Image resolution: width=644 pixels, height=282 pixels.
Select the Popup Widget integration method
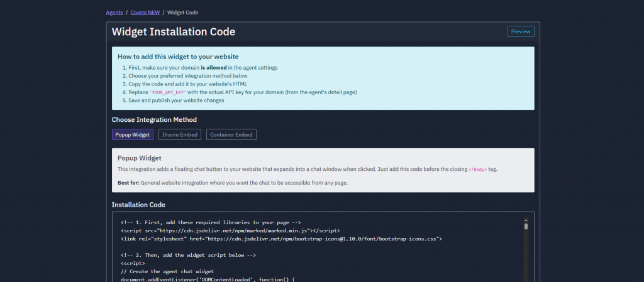[132, 134]
